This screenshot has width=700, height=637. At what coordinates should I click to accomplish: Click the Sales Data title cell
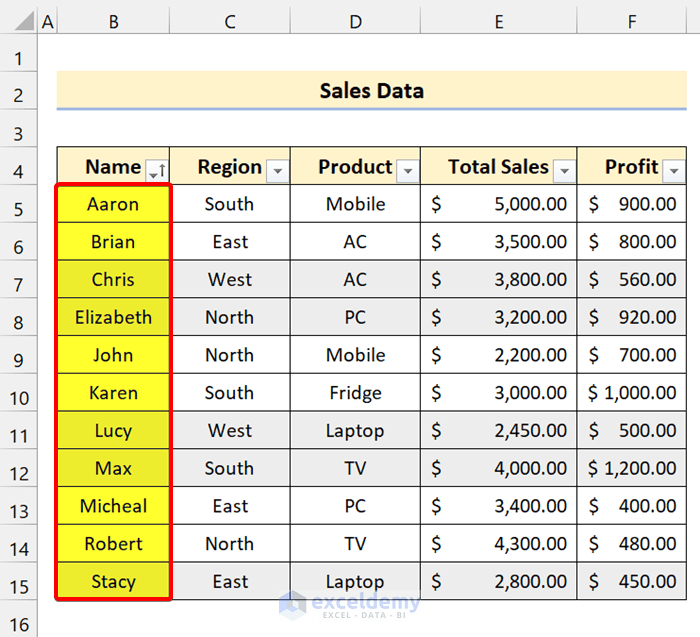click(371, 91)
